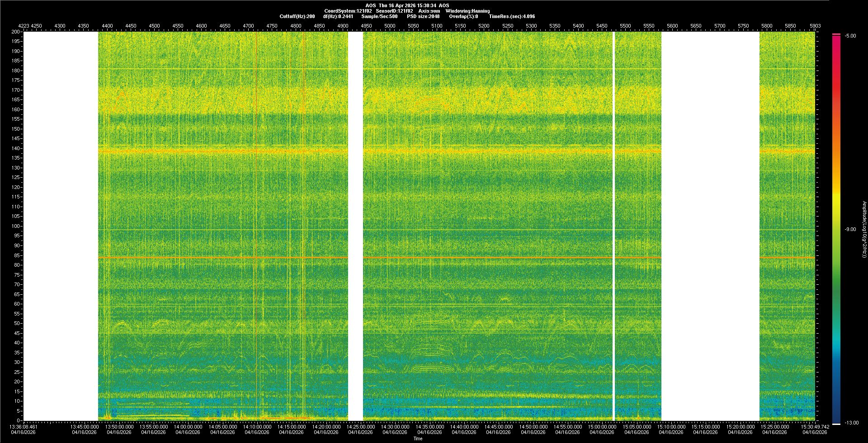The width and height of the screenshot is (868, 443).
Task: Click the SensorID:121f02 label
Action: (394, 11)
